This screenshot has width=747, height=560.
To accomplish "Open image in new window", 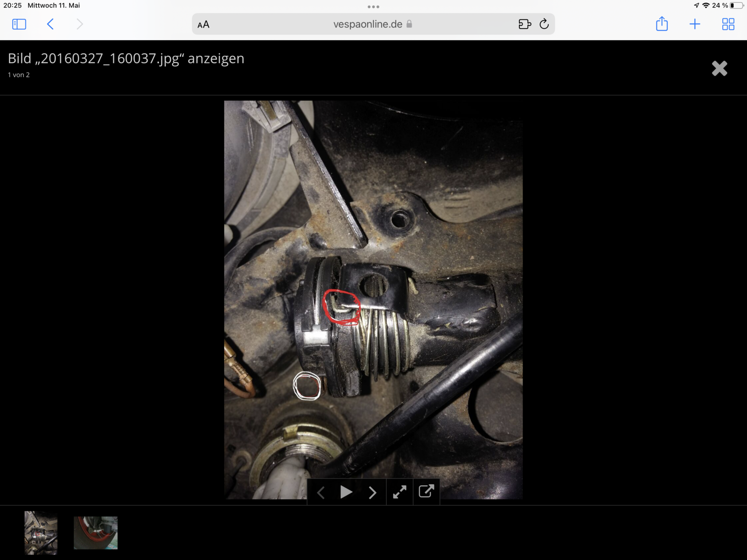I will [x=426, y=491].
